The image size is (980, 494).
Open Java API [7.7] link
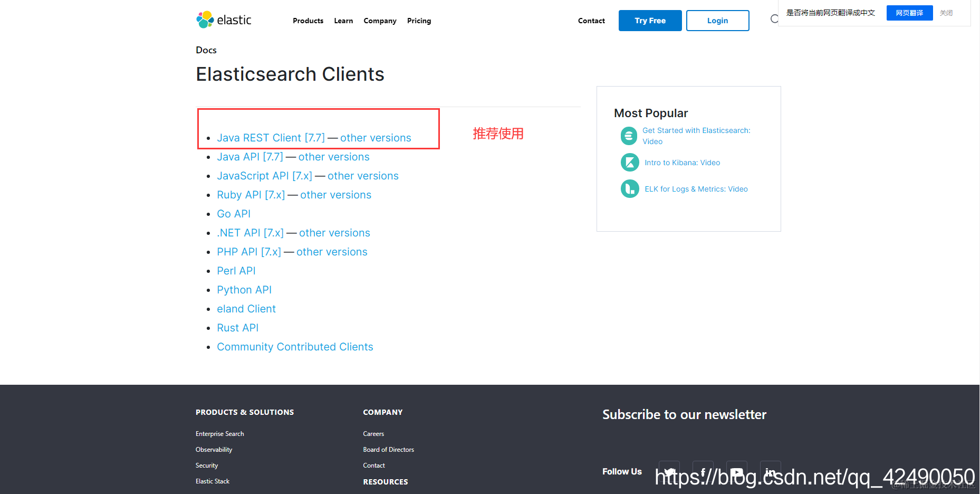pos(250,157)
